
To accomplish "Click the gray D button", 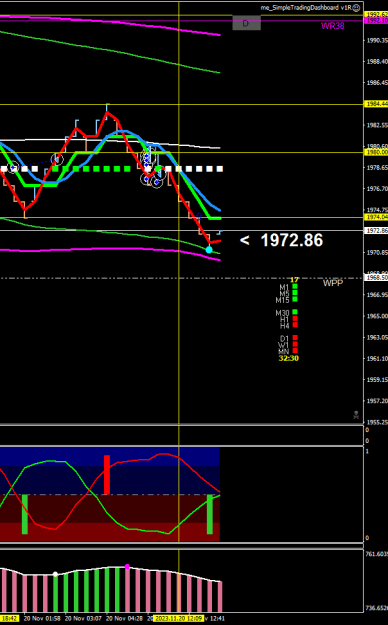I will [x=246, y=23].
